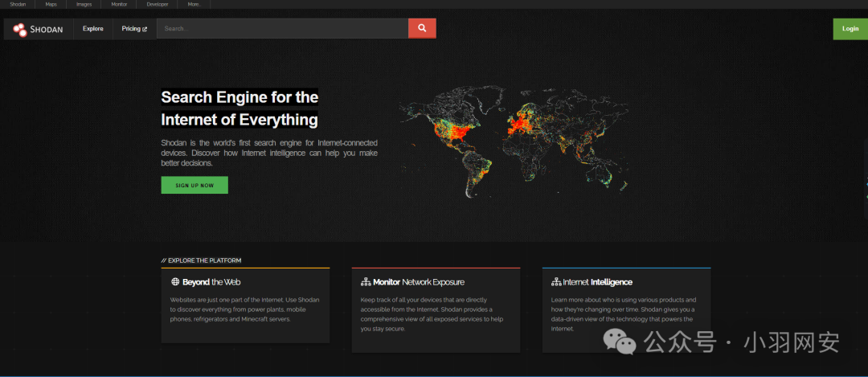Click the world heat map image
This screenshot has height=377, width=868.
514,141
